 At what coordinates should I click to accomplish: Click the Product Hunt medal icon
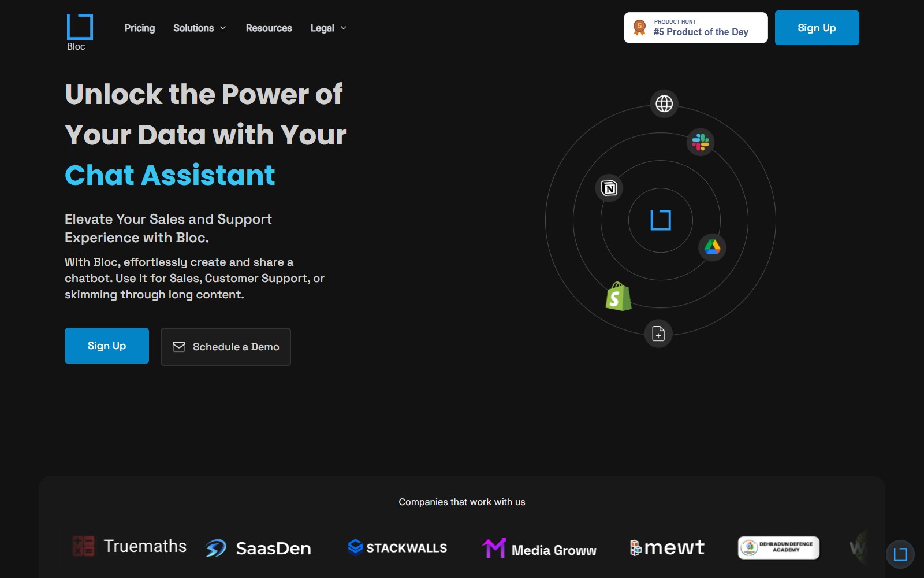point(639,27)
